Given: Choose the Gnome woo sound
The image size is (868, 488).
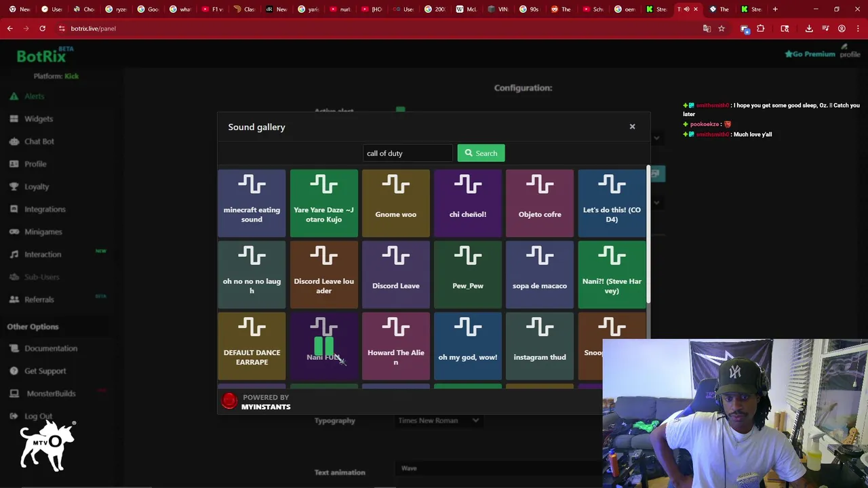Looking at the screenshot, I should (395, 203).
